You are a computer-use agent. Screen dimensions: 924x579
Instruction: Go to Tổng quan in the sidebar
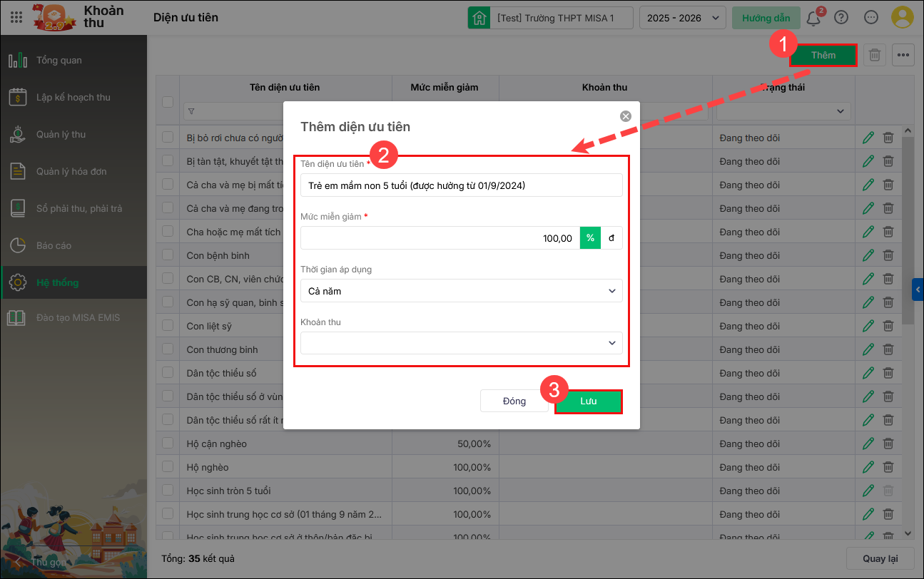tap(73, 60)
